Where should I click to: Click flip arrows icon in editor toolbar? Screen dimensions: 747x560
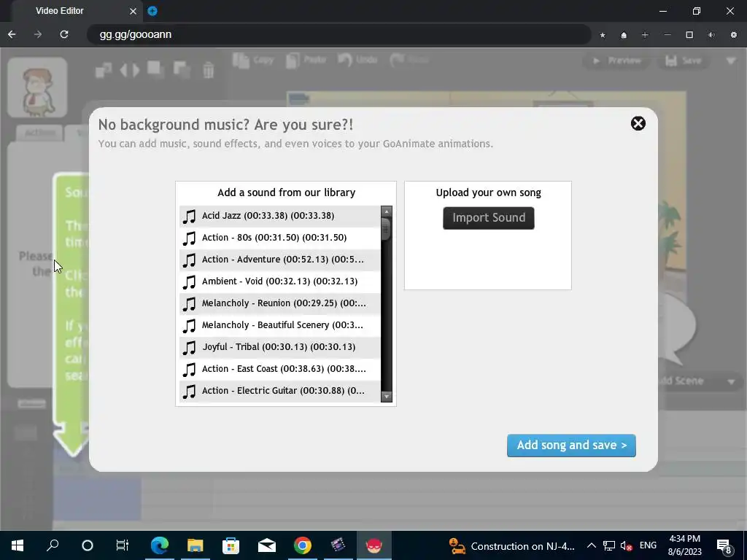[130, 70]
